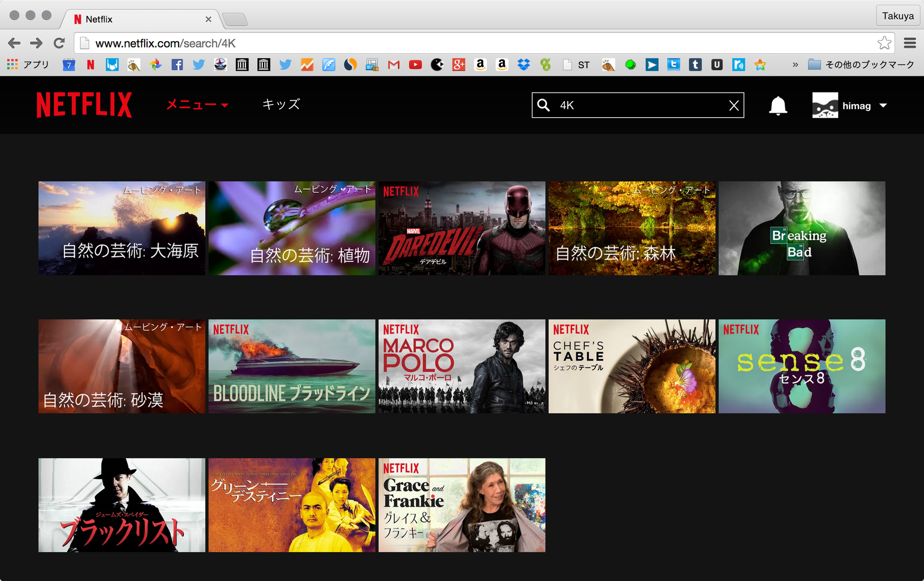Open the himag profile dropdown arrow
Screen dimensions: 924x581
(883, 106)
